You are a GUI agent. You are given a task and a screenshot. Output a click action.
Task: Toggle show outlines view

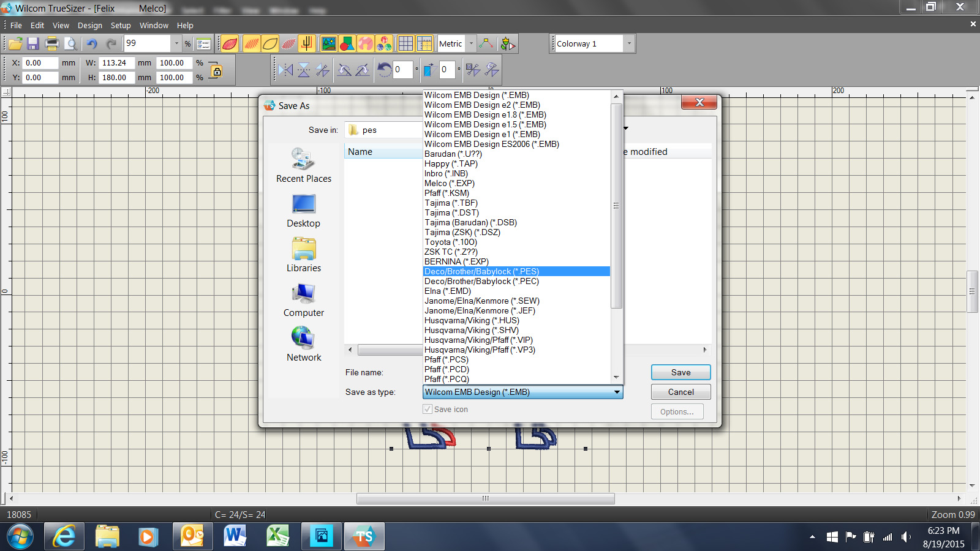pos(269,43)
